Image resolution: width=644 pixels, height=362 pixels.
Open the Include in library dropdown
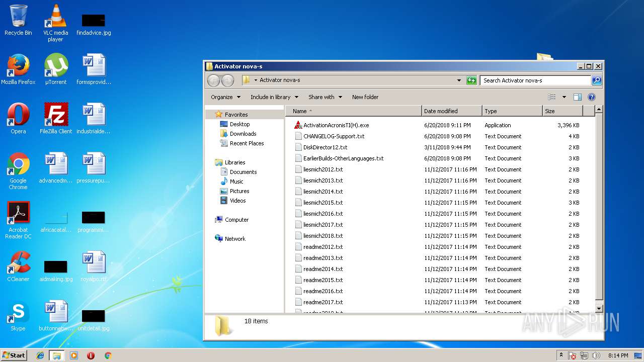pos(274,97)
